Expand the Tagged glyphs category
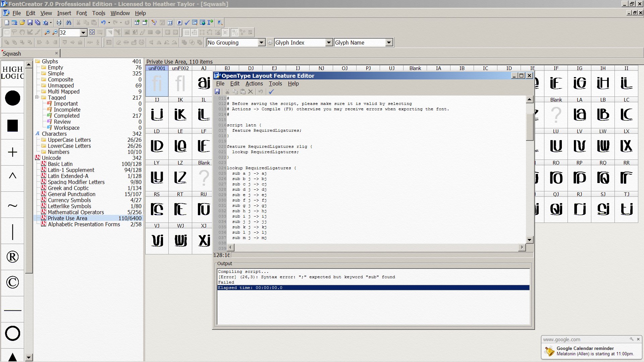644x362 pixels. pyautogui.click(x=37, y=98)
